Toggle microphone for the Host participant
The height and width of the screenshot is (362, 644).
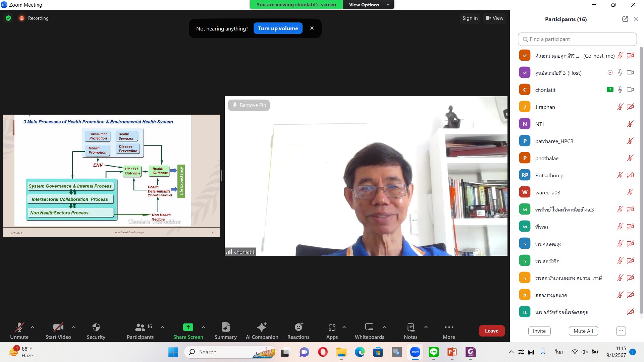click(x=620, y=73)
